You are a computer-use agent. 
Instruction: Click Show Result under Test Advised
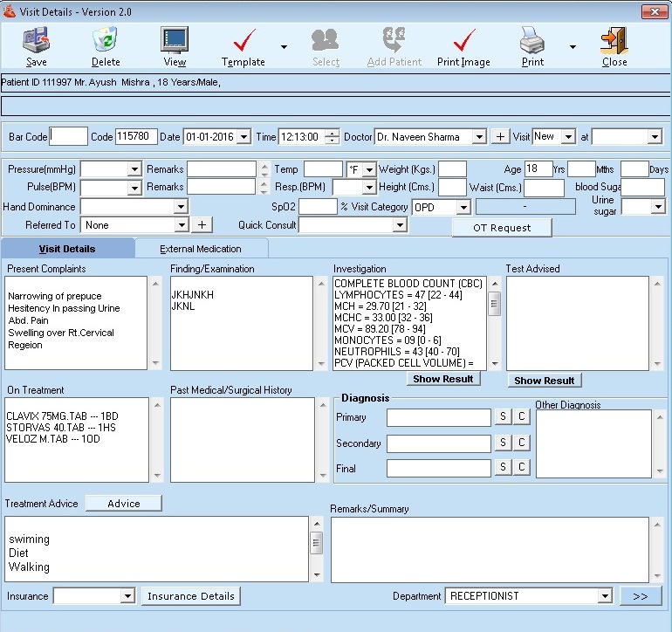pyautogui.click(x=545, y=381)
